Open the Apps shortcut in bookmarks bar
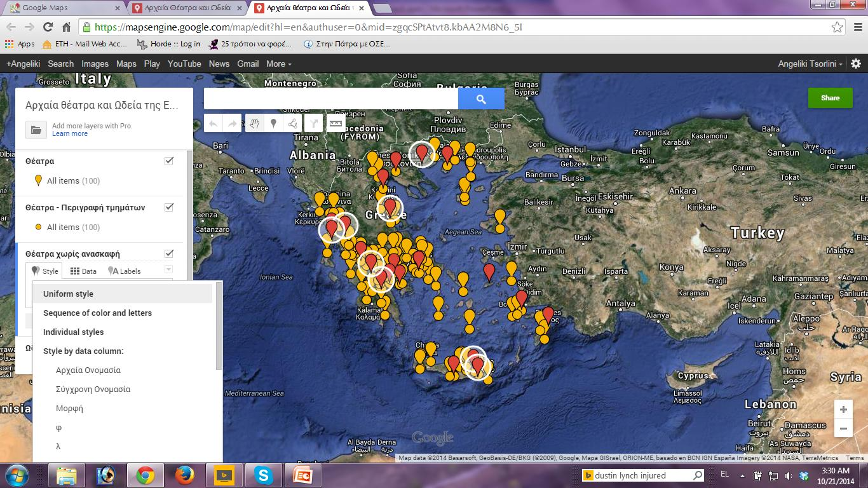Image resolution: width=868 pixels, height=488 pixels. 20,44
